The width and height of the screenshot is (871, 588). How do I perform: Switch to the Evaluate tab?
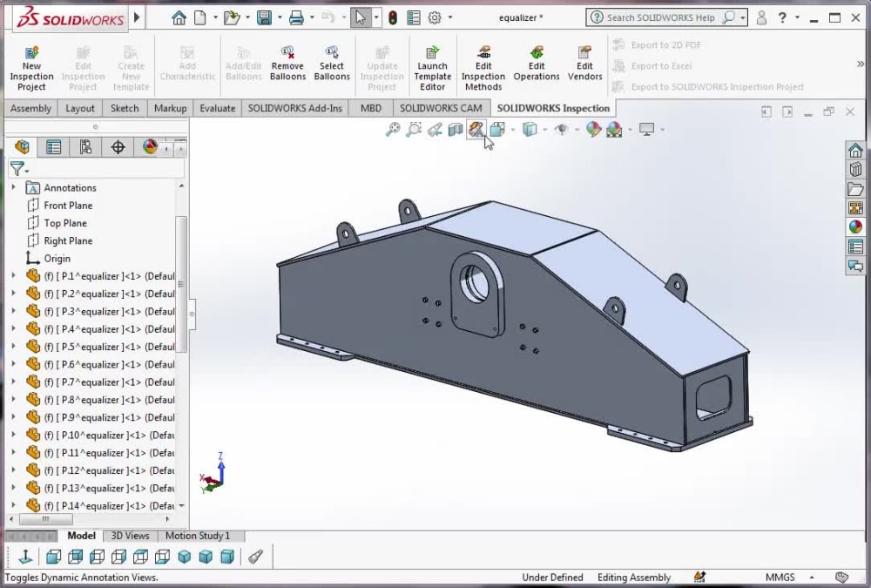217,108
